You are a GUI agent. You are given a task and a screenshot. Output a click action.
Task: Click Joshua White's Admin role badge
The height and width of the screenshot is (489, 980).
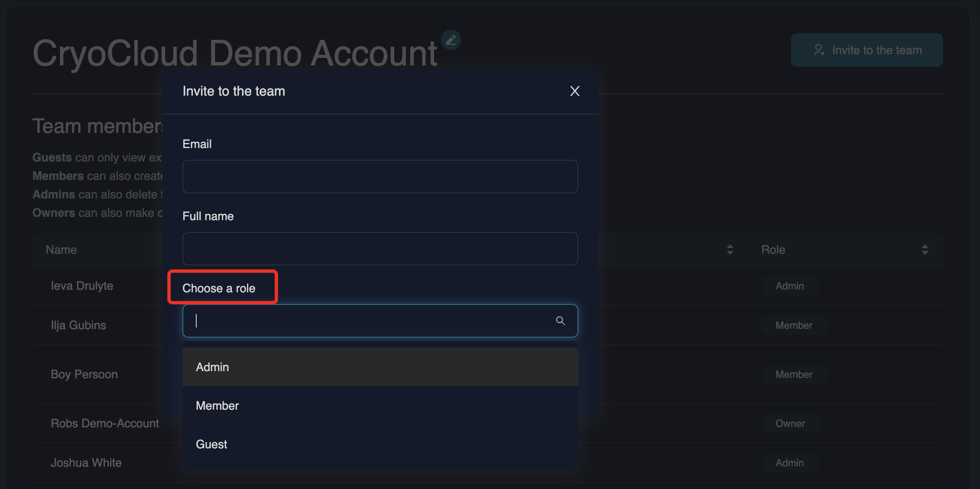click(789, 463)
